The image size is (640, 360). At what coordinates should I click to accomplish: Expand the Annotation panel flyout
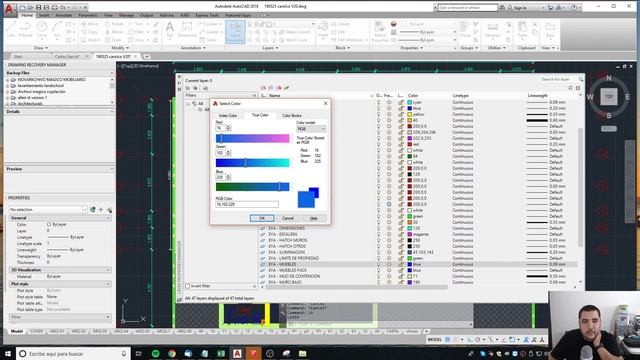[193, 48]
